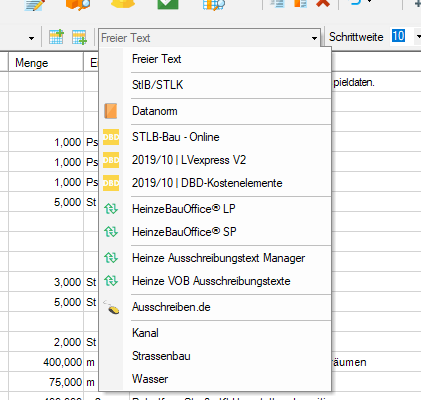Select the StlB/STLK entry
The height and width of the screenshot is (400, 421).
tap(215, 85)
